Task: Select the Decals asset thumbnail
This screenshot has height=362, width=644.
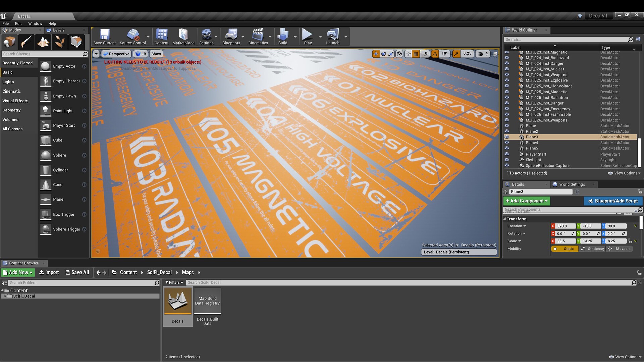Action: (x=177, y=301)
